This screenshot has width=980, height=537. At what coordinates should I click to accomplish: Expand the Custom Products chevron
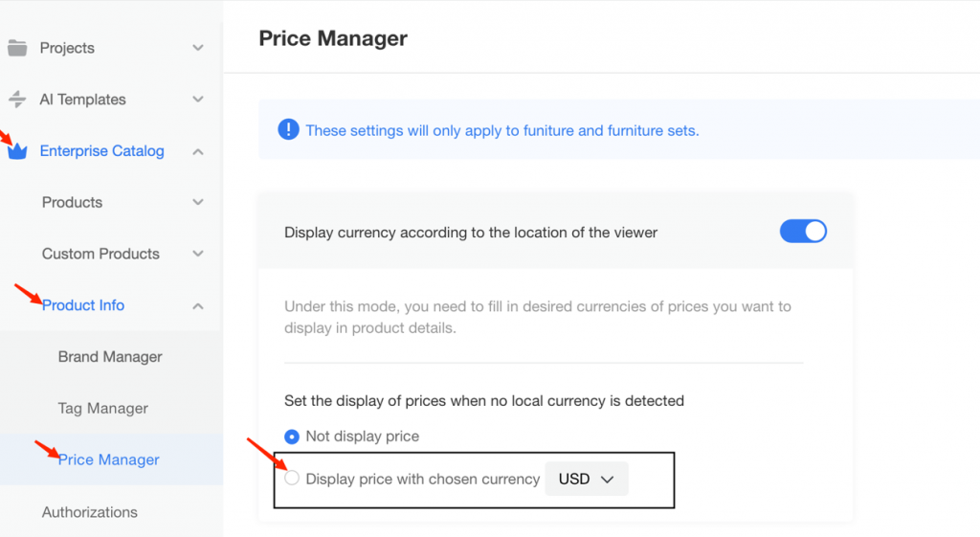[x=198, y=254]
